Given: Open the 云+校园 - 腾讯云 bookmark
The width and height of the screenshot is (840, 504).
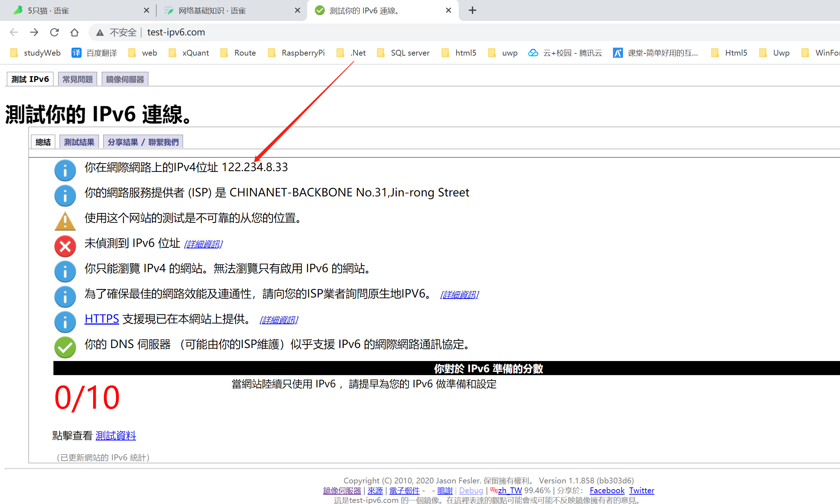Looking at the screenshot, I should coord(565,53).
